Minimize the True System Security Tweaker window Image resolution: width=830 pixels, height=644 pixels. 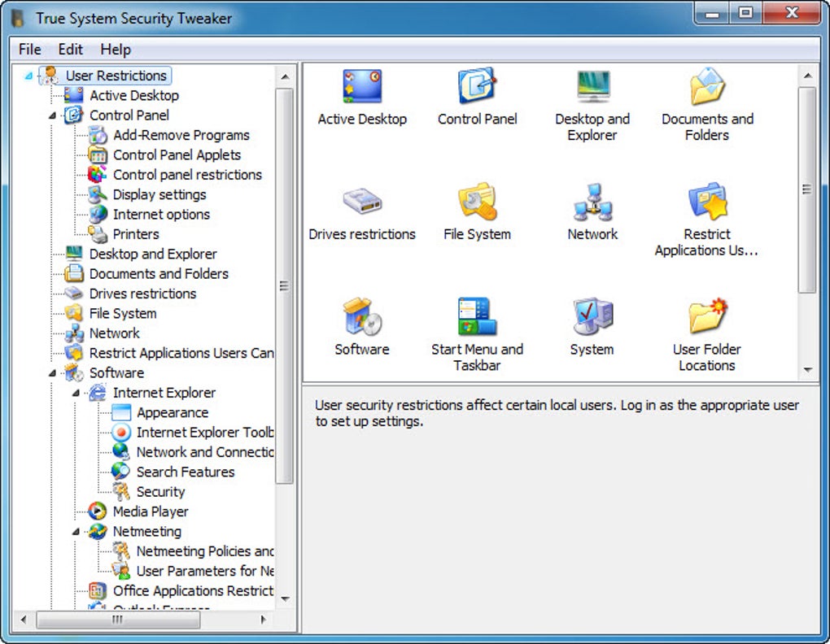click(713, 13)
